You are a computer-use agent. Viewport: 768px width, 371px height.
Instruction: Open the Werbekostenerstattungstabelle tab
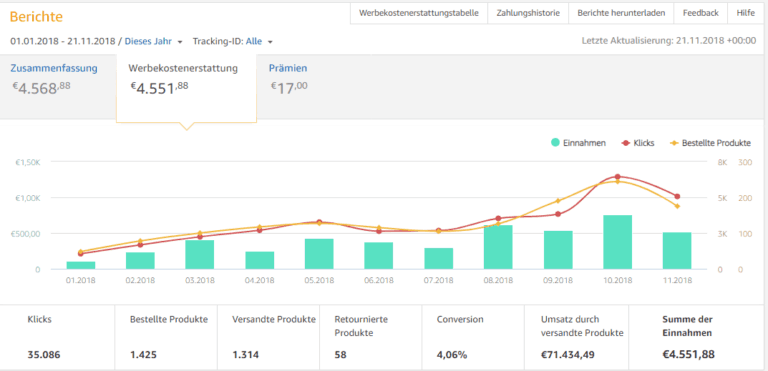(419, 13)
